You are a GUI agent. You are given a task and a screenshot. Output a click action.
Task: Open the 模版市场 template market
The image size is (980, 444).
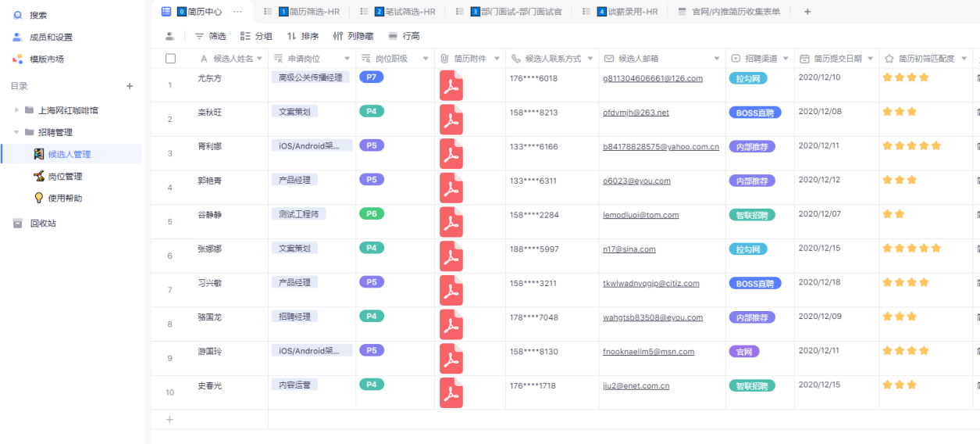pyautogui.click(x=17, y=59)
